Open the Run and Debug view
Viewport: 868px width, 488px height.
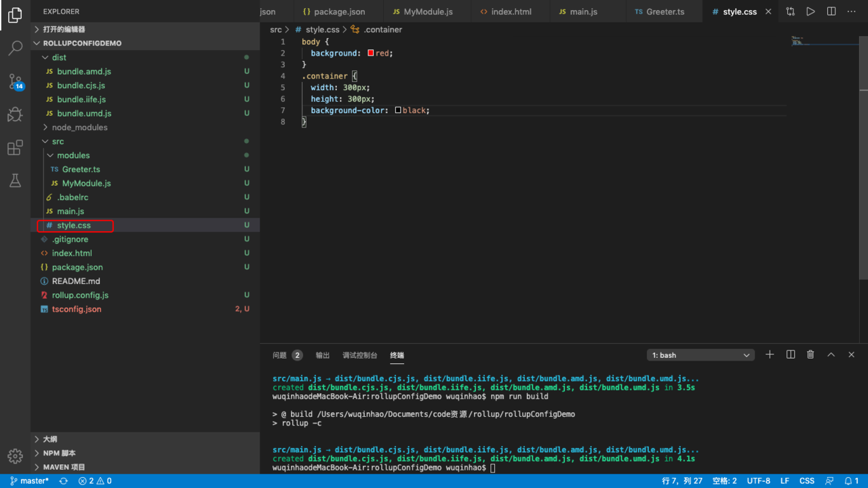pyautogui.click(x=15, y=114)
